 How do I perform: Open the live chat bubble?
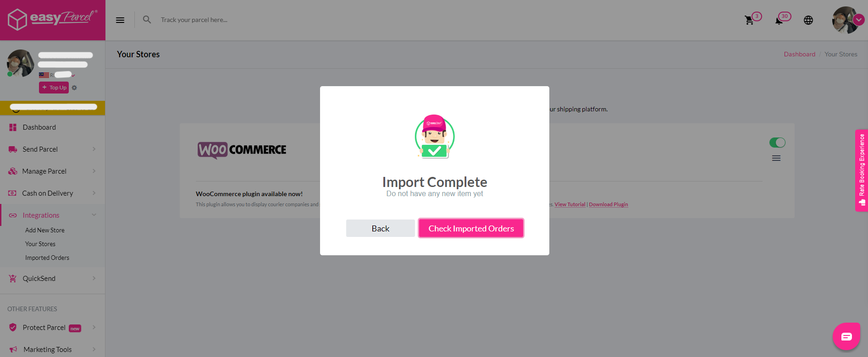pos(846,336)
